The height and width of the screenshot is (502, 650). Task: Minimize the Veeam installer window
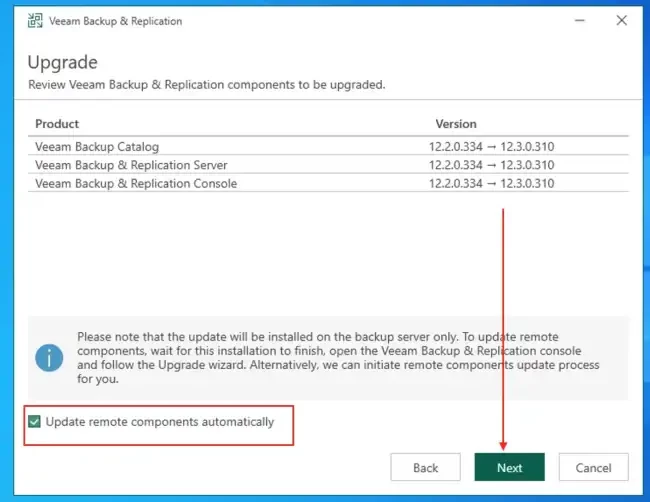coord(580,20)
